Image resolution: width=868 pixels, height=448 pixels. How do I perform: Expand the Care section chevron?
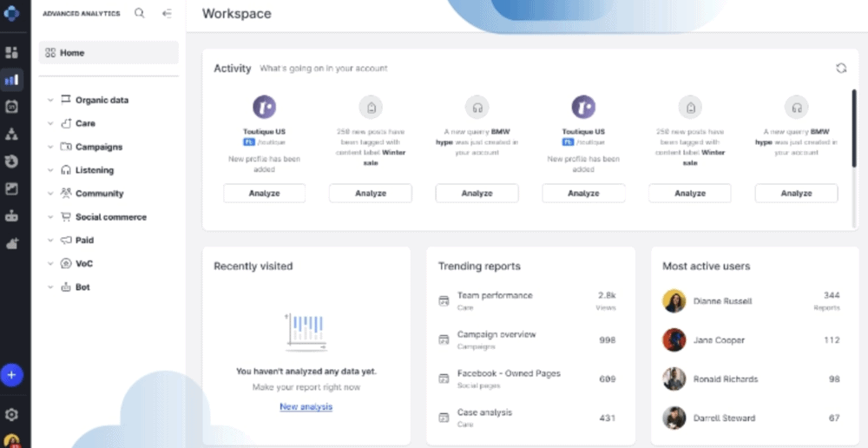click(x=50, y=123)
